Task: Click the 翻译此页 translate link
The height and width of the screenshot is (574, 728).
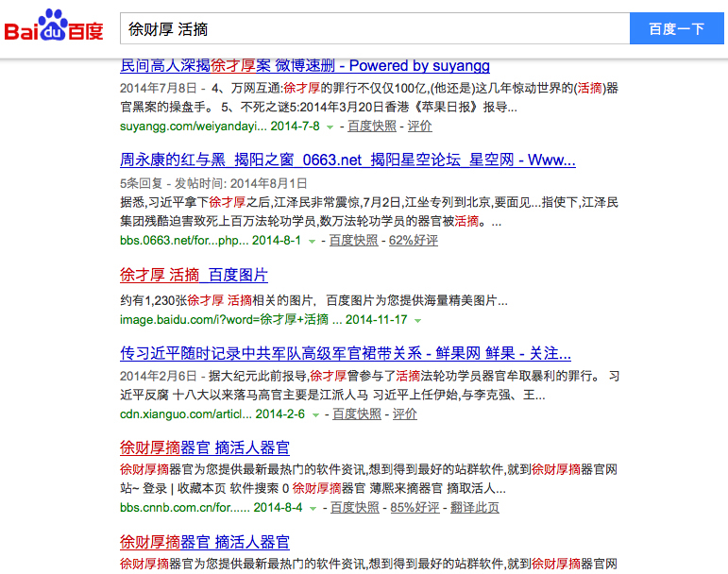Action: (x=475, y=508)
